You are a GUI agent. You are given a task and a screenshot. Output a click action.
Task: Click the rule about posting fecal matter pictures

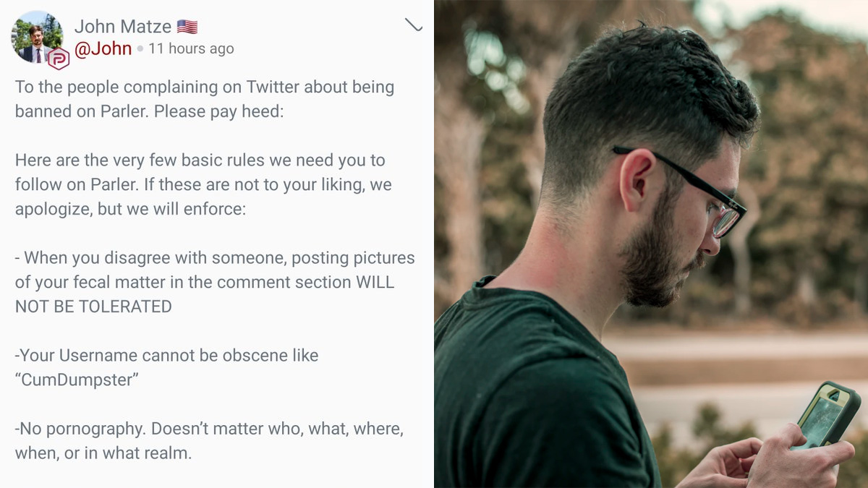(x=215, y=282)
